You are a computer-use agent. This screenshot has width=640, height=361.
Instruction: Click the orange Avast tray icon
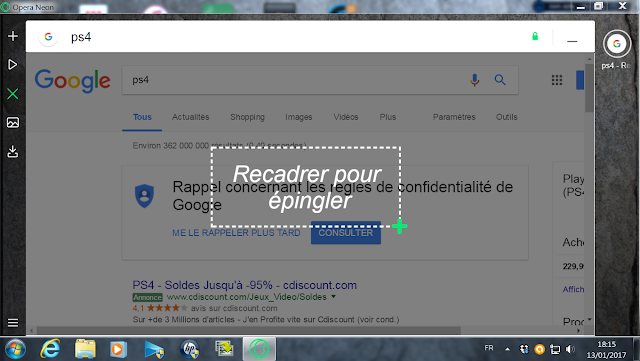(540, 349)
